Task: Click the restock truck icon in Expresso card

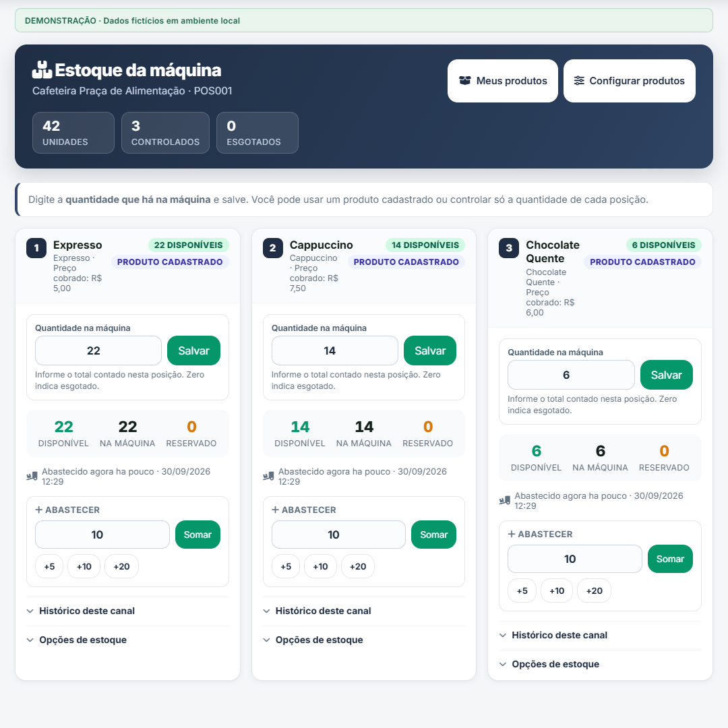Action: [x=32, y=477]
